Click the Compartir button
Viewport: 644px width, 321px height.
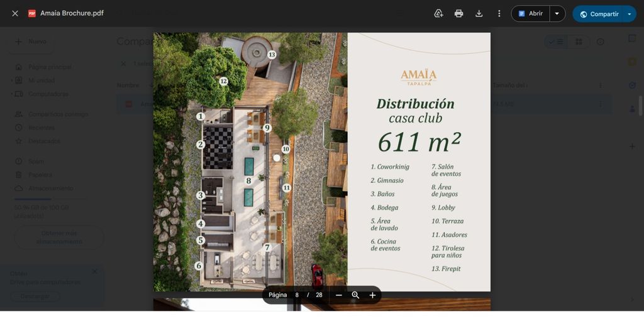click(x=599, y=14)
